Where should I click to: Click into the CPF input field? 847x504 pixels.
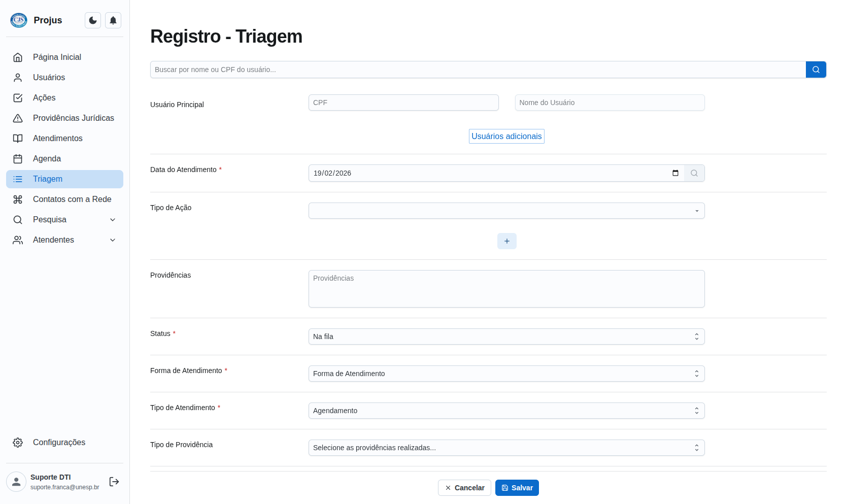point(403,103)
